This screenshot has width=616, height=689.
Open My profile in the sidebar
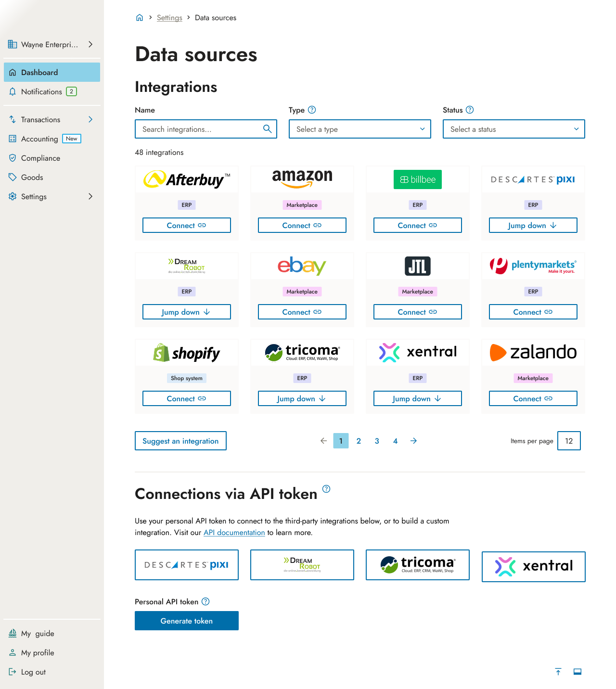click(x=52, y=652)
